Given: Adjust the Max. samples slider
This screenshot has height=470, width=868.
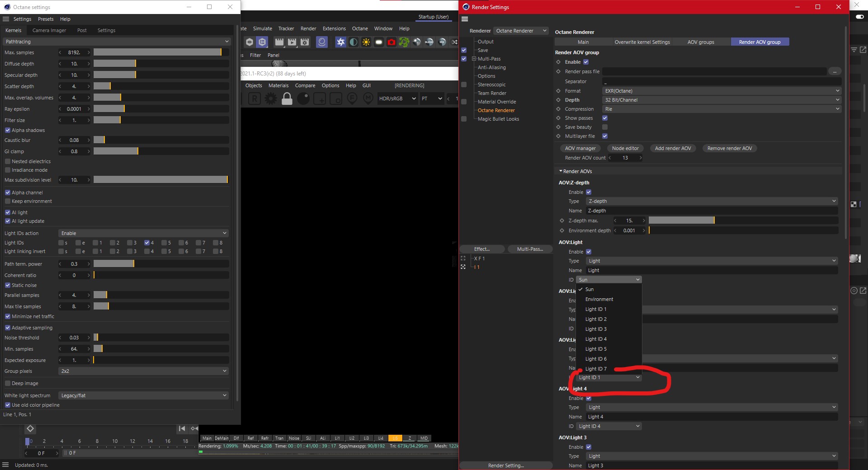Looking at the screenshot, I should point(161,52).
